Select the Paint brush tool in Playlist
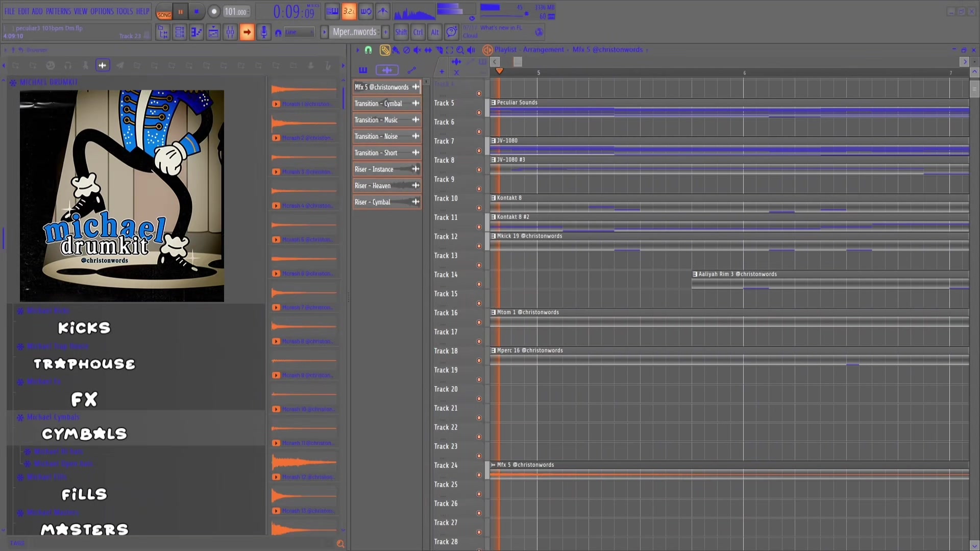Viewport: 980px width, 551px height. pos(396,50)
